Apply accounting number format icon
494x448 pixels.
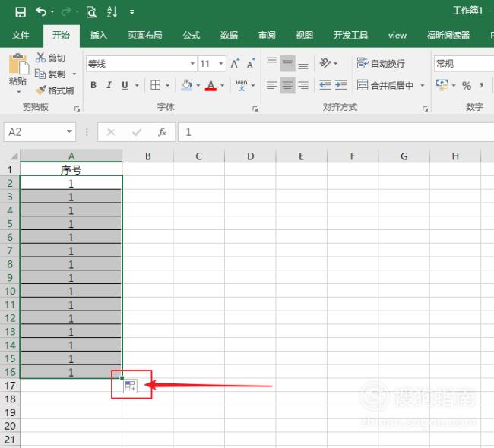pyautogui.click(x=442, y=85)
